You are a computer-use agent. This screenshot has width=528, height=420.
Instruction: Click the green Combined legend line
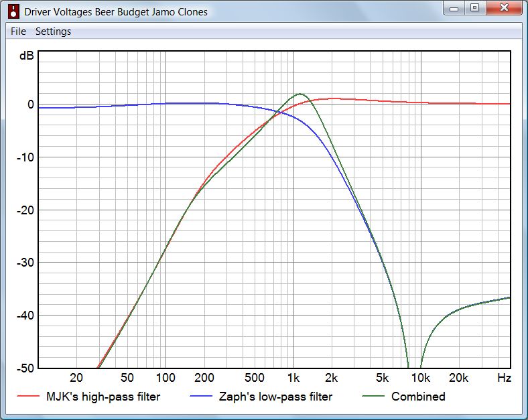tap(373, 396)
